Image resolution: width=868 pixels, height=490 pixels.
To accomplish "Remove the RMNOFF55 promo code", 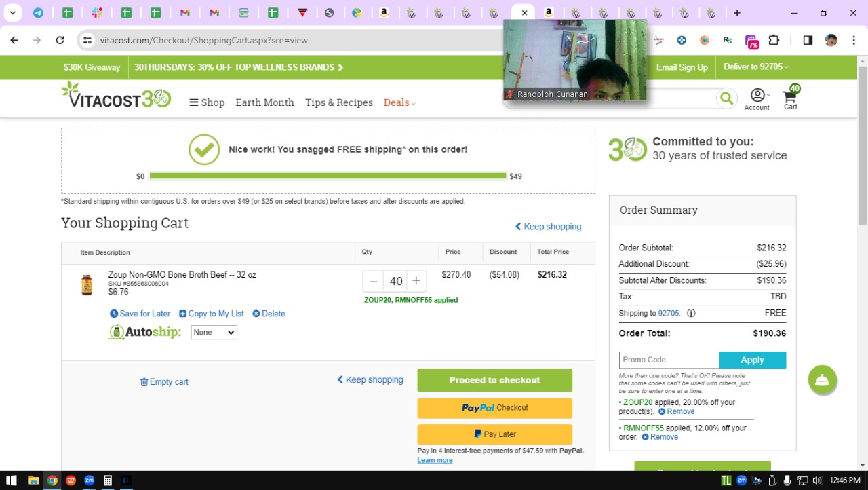I will point(660,437).
